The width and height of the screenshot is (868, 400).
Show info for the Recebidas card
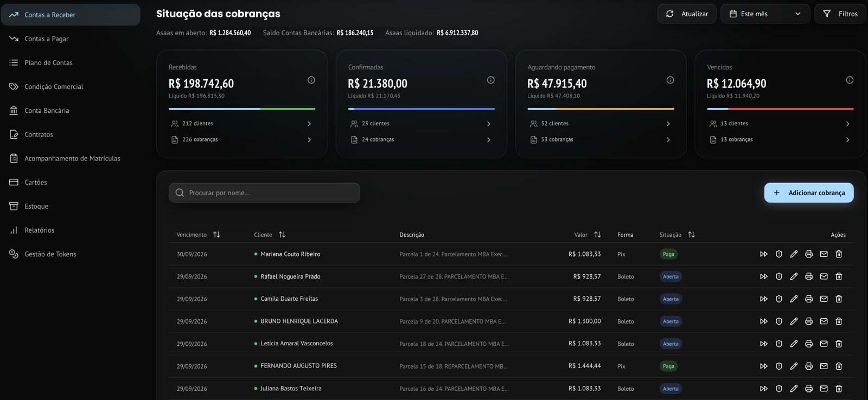[x=311, y=80]
